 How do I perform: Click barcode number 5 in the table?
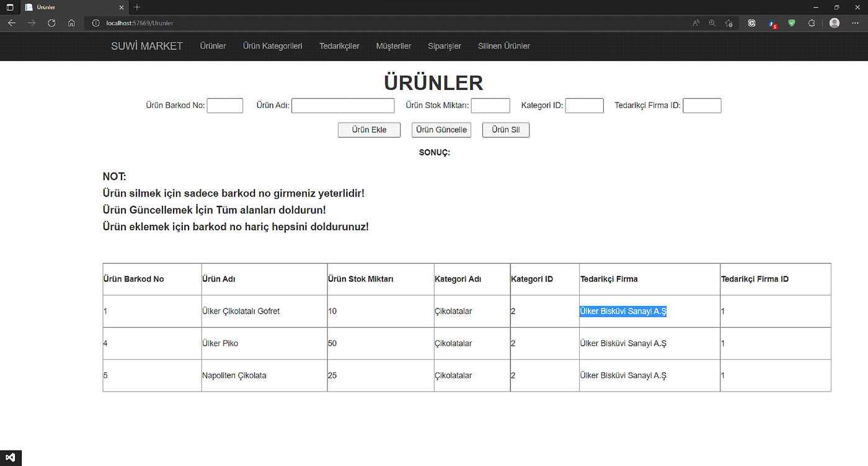(x=105, y=375)
